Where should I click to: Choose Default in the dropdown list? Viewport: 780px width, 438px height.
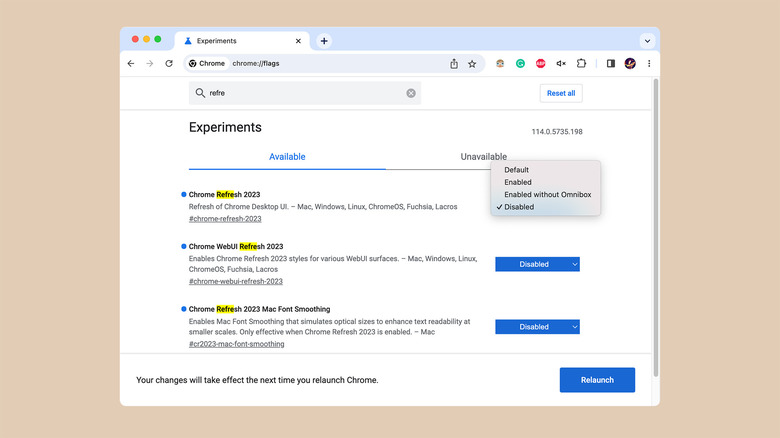(545, 170)
